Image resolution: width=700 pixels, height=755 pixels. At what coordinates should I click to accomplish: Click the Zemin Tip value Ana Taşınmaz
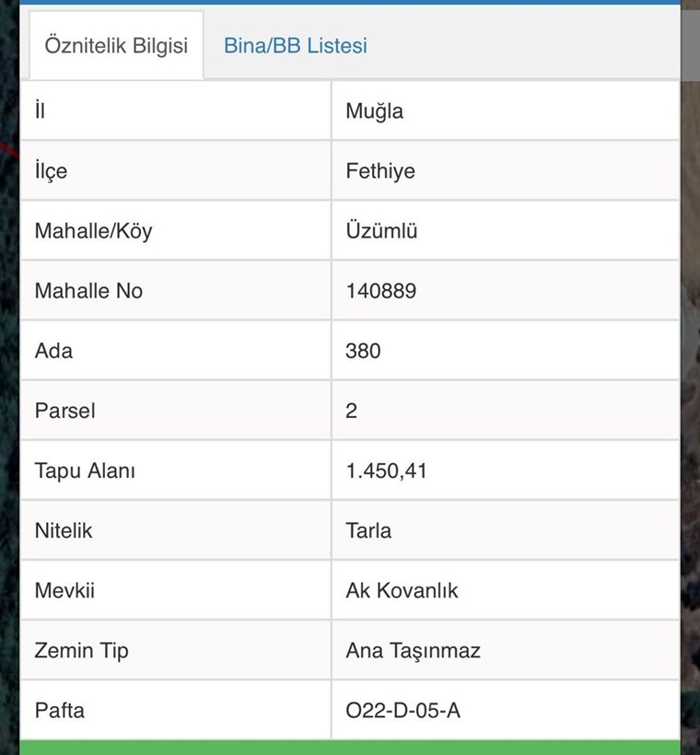413,651
